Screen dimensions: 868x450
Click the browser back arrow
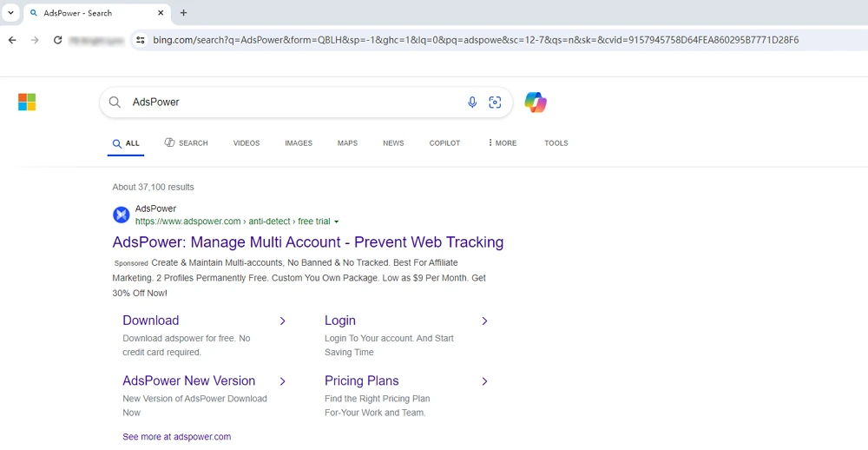pyautogui.click(x=12, y=40)
